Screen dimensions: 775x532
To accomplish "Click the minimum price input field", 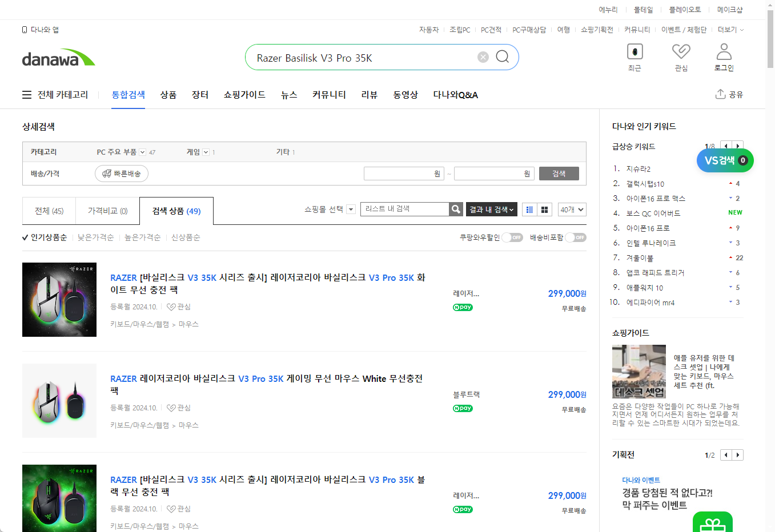I will point(404,174).
